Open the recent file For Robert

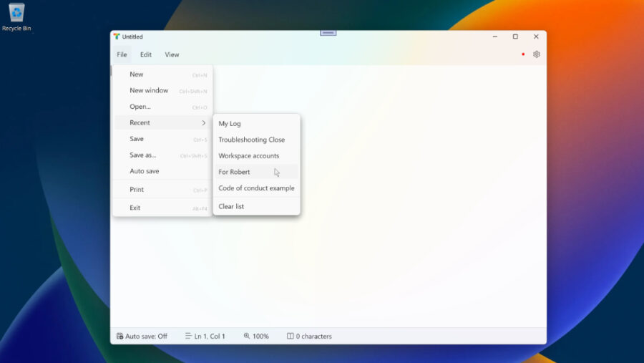tap(234, 172)
